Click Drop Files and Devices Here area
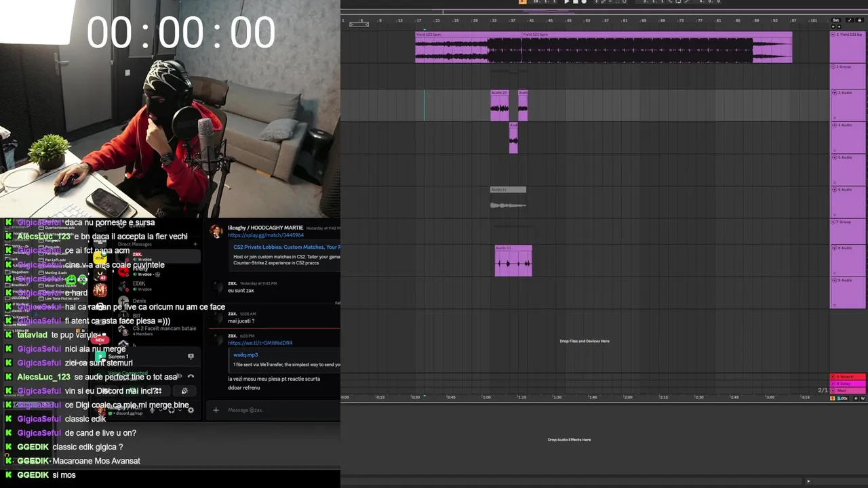Image resolution: width=868 pixels, height=488 pixels. point(585,341)
